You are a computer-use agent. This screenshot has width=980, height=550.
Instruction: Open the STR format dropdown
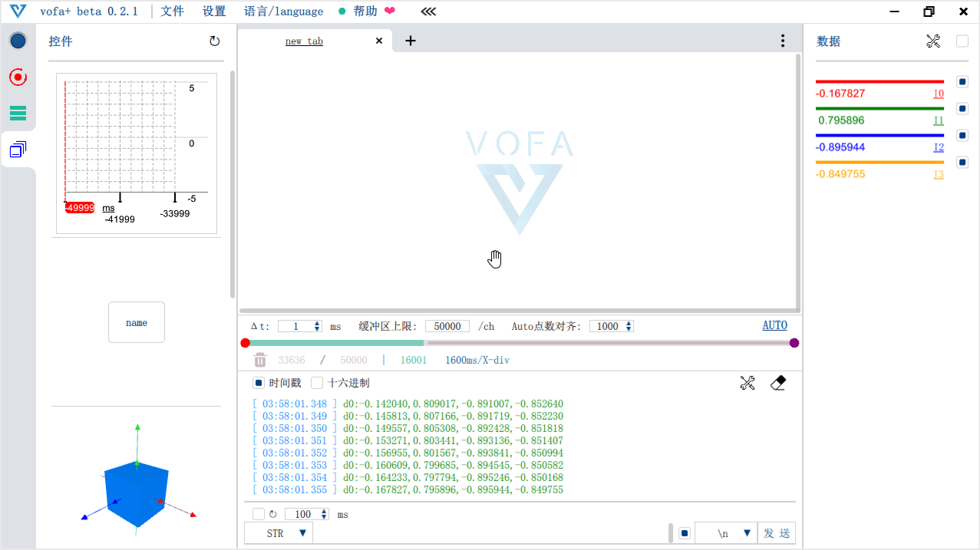click(x=279, y=533)
